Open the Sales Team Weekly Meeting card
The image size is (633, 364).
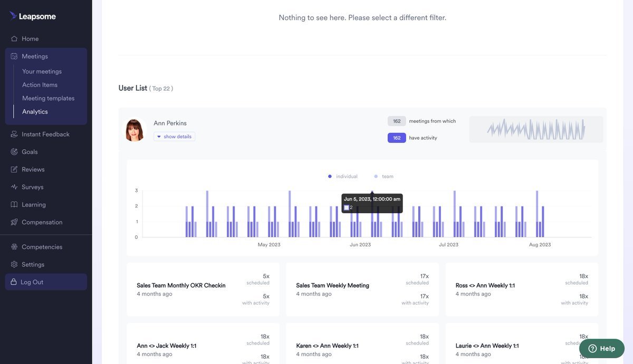[x=362, y=289]
